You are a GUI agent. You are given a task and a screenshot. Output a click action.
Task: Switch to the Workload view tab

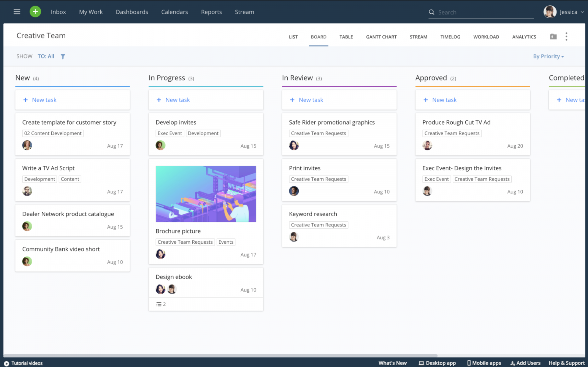486,37
